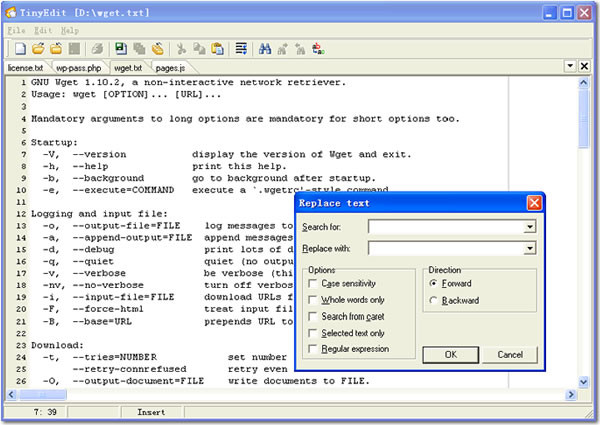The image size is (600, 425).
Task: Click the Open file folder icon
Action: click(x=38, y=47)
